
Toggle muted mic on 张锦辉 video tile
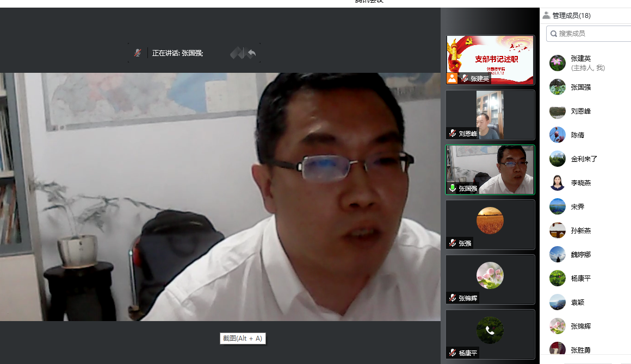coord(453,298)
